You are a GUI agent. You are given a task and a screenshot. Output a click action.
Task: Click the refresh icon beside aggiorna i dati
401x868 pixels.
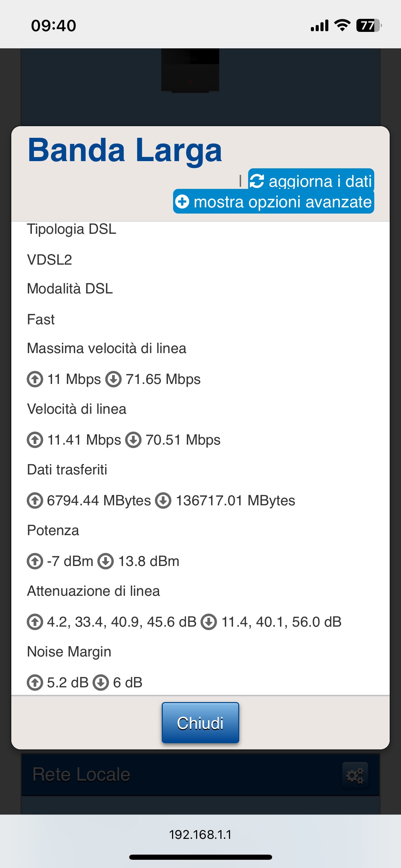pos(257,181)
